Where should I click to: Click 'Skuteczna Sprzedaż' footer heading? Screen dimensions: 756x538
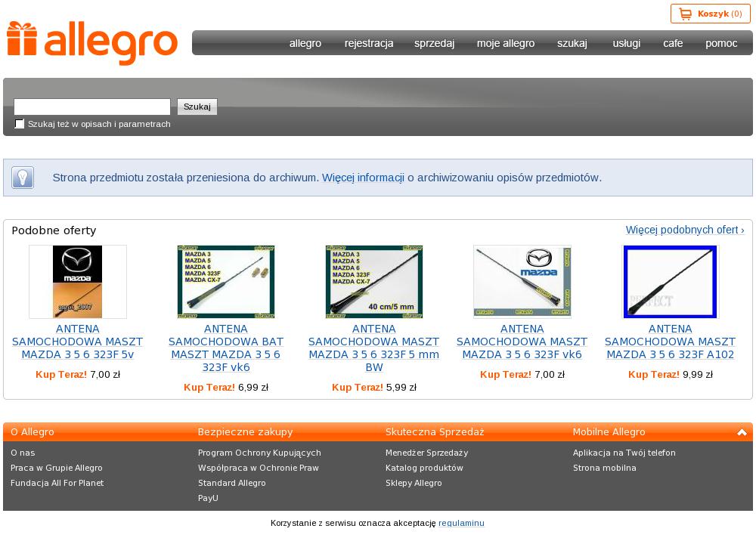(435, 432)
